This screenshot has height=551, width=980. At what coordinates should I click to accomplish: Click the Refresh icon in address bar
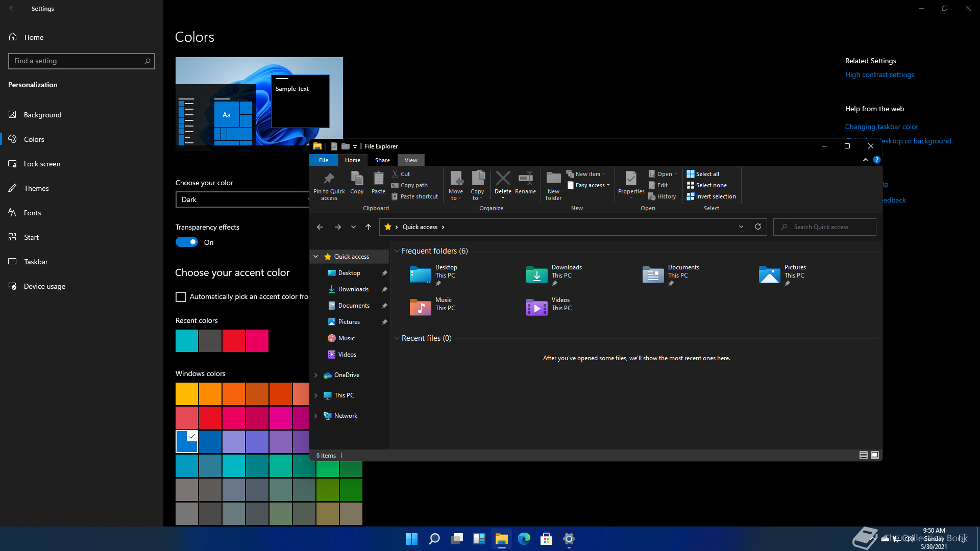758,227
